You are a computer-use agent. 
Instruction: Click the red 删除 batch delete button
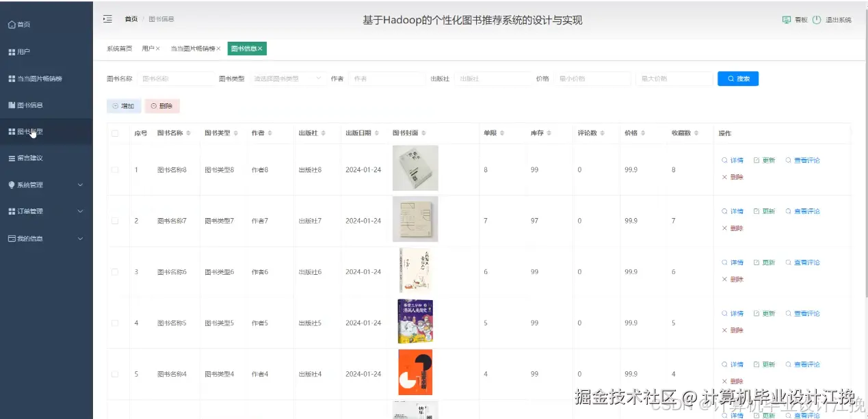(x=162, y=106)
